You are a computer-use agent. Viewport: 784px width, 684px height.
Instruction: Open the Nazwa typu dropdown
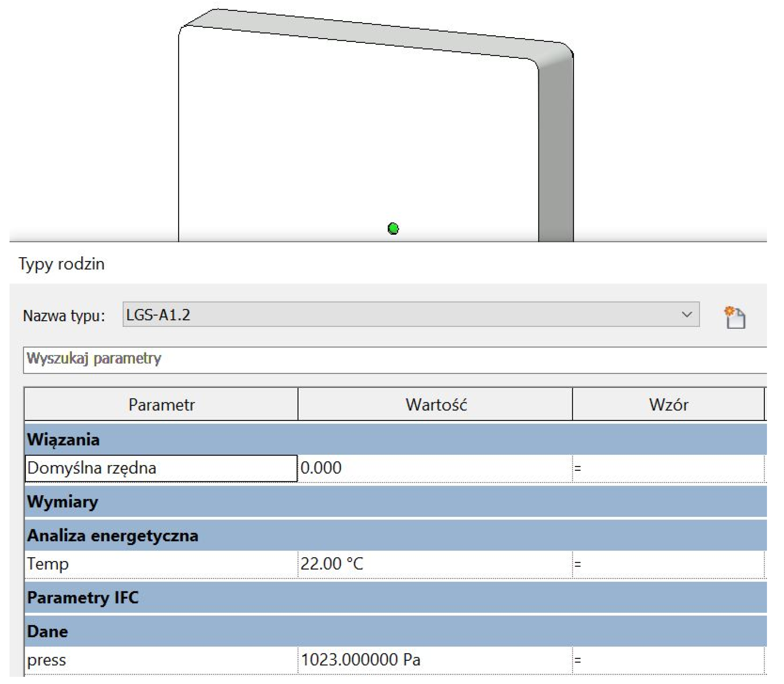686,314
